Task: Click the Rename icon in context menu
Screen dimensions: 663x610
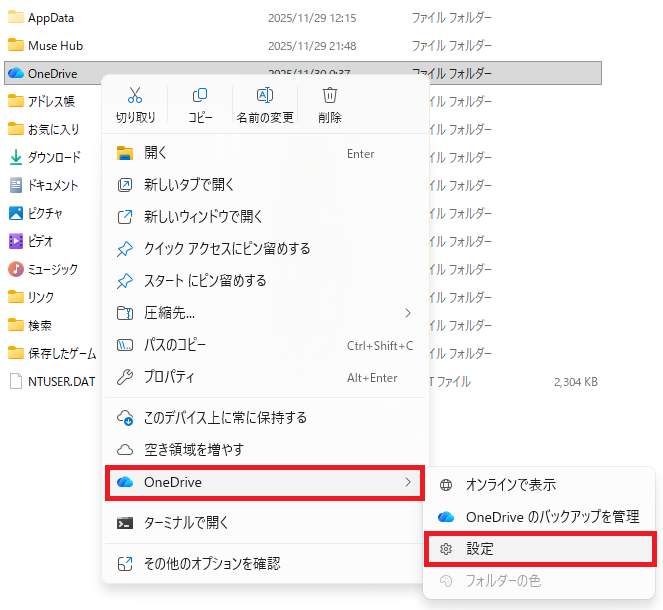Action: (x=265, y=96)
